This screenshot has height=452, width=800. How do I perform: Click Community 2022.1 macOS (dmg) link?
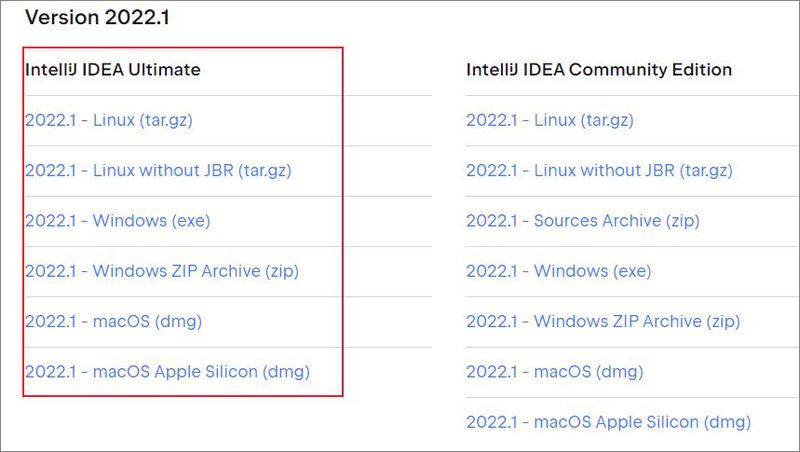[555, 372]
